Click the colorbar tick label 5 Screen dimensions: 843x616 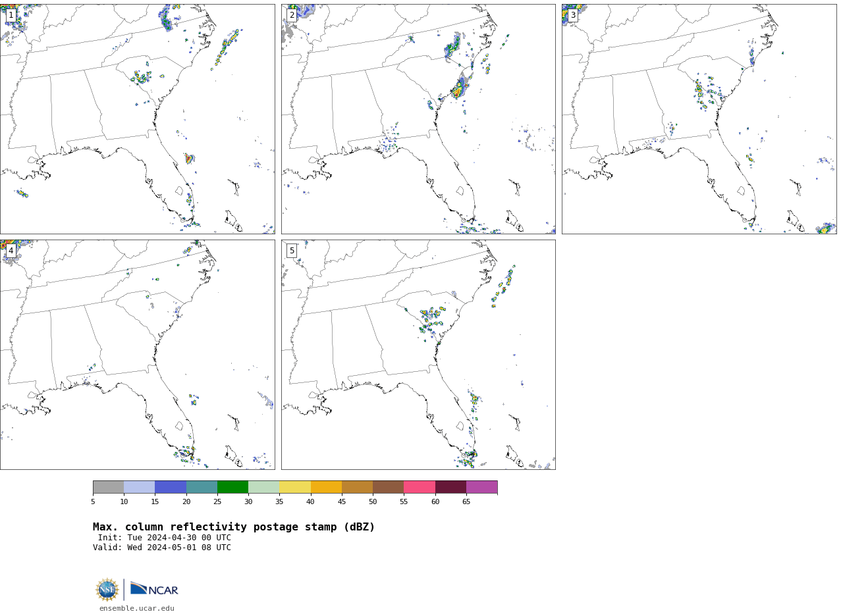coord(93,502)
